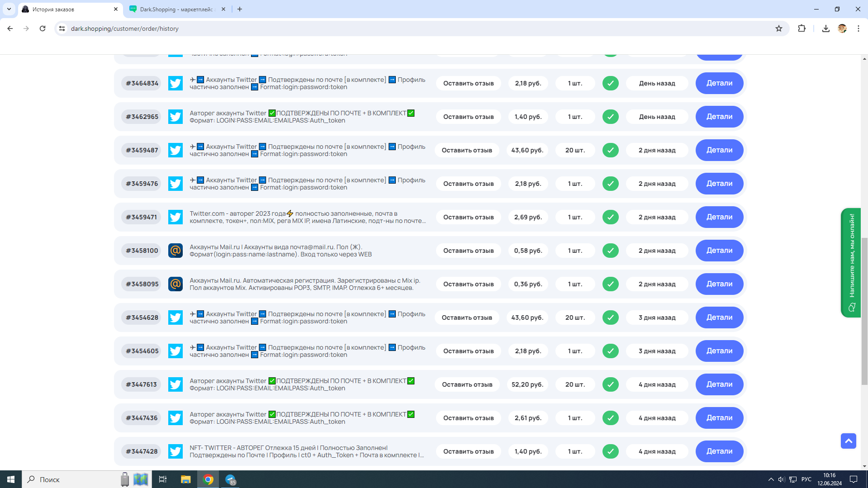
Task: Click green status checkmark for order #3458100
Action: pos(610,251)
